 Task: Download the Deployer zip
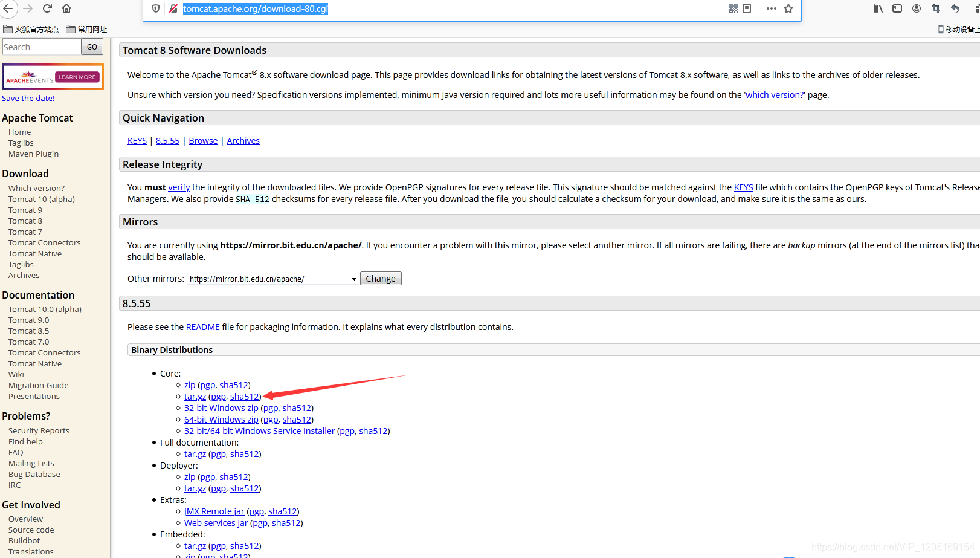tap(190, 477)
